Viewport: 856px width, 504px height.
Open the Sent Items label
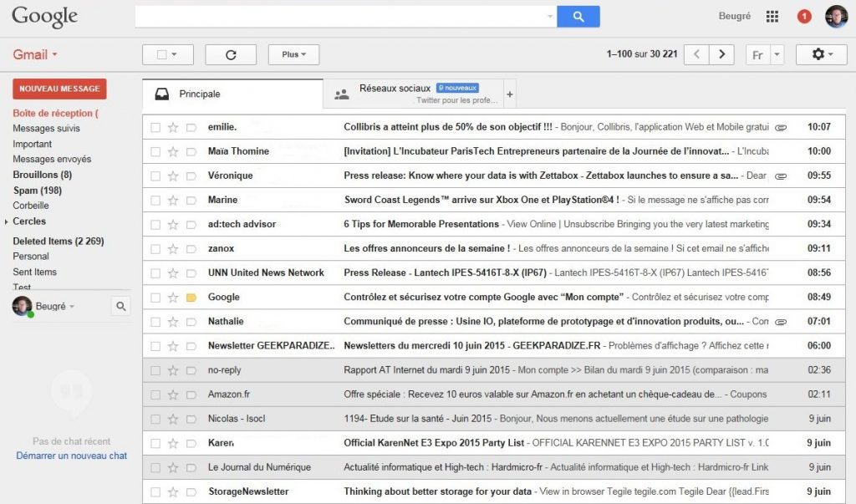point(34,272)
